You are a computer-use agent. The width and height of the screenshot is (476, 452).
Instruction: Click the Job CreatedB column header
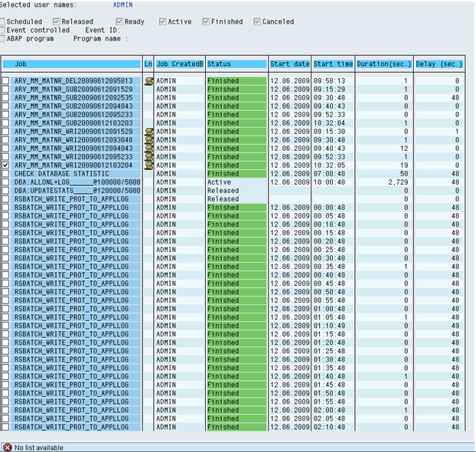point(180,64)
